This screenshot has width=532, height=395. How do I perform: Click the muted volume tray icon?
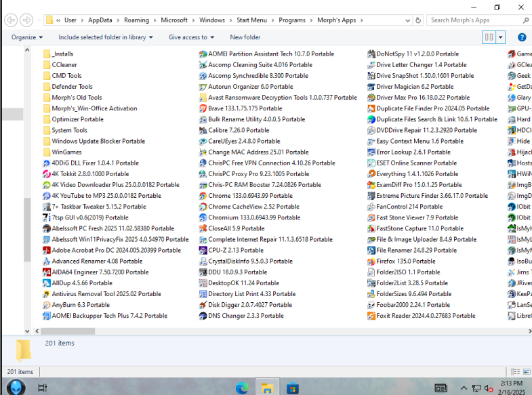(489, 388)
